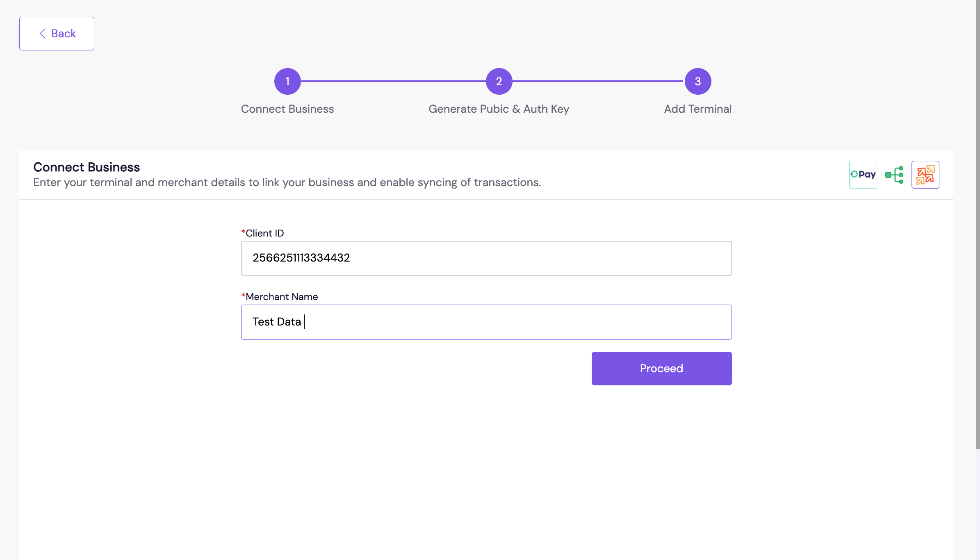Click the OPay logo icon
This screenshot has width=980, height=560.
tap(863, 175)
